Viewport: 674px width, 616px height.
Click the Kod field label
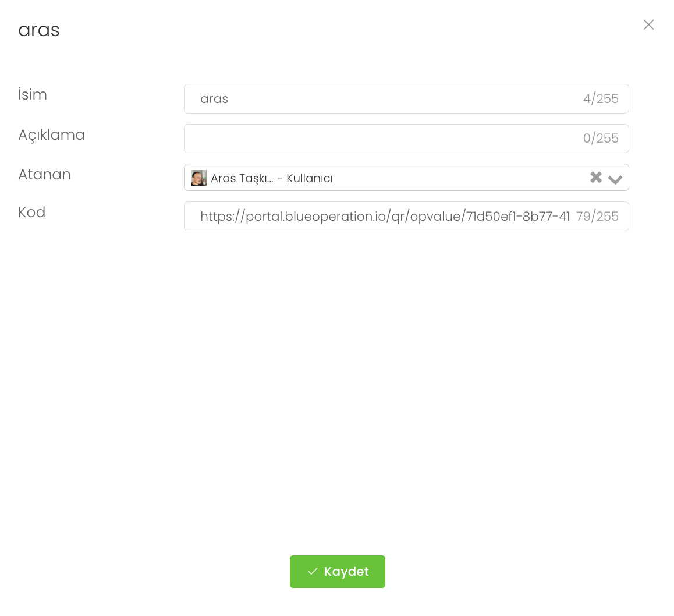click(x=31, y=212)
